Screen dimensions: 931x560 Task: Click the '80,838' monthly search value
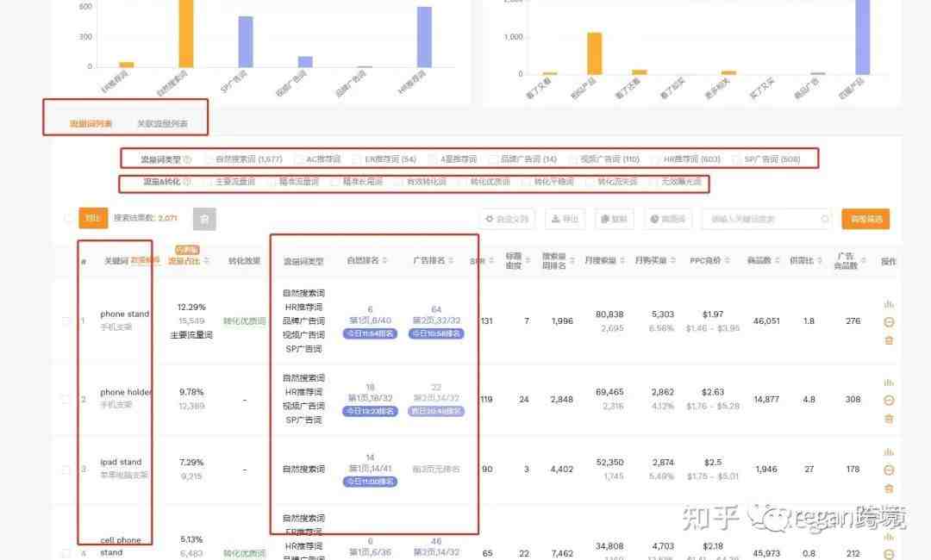point(609,314)
